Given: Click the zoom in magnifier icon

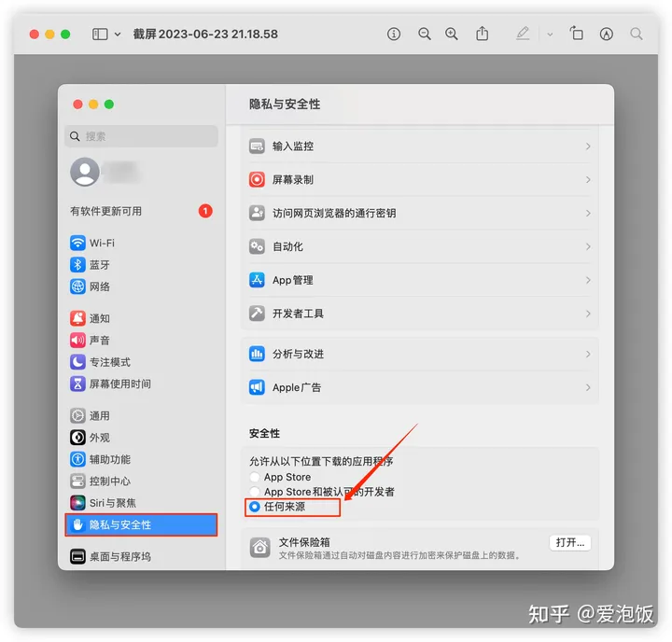Looking at the screenshot, I should (452, 34).
